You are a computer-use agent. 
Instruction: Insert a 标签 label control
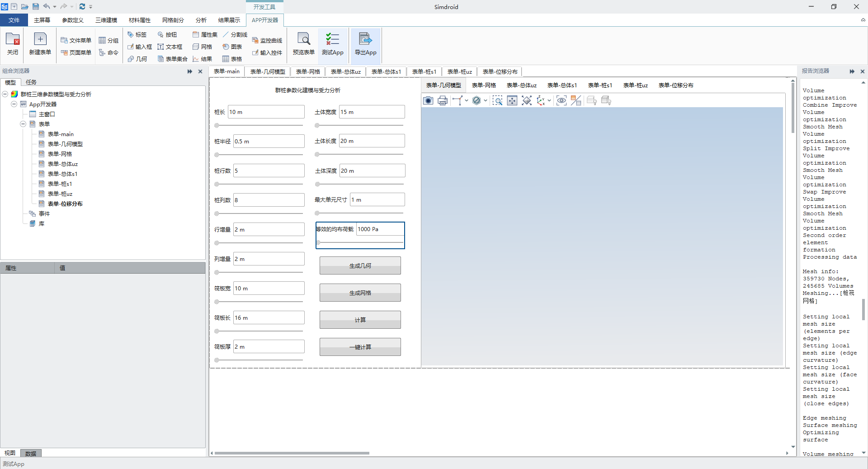coord(137,34)
